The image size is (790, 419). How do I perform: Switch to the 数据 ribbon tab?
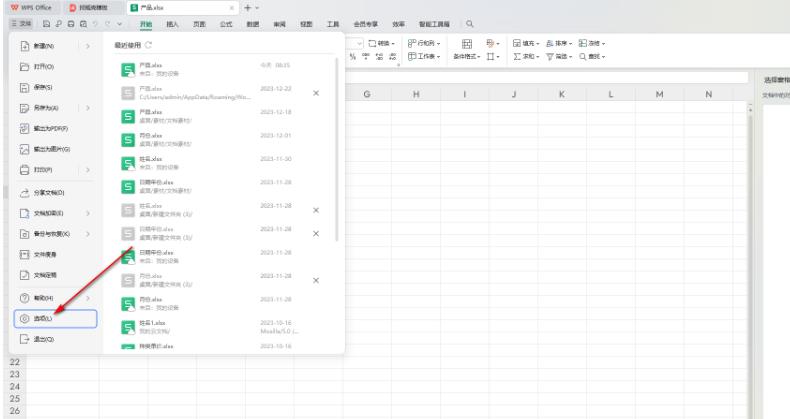coord(252,24)
